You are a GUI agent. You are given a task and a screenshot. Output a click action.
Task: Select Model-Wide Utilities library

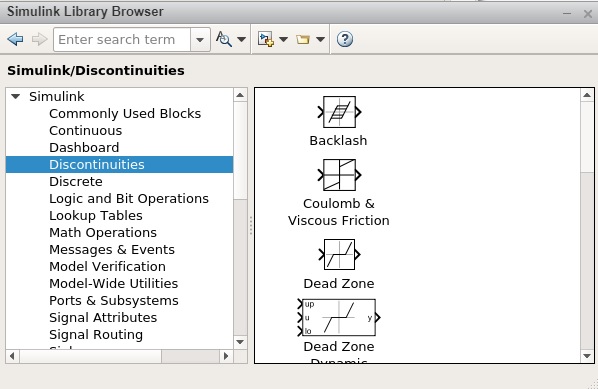click(x=114, y=284)
